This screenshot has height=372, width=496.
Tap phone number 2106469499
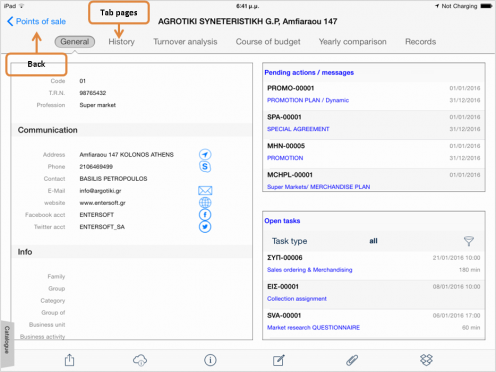click(x=96, y=167)
